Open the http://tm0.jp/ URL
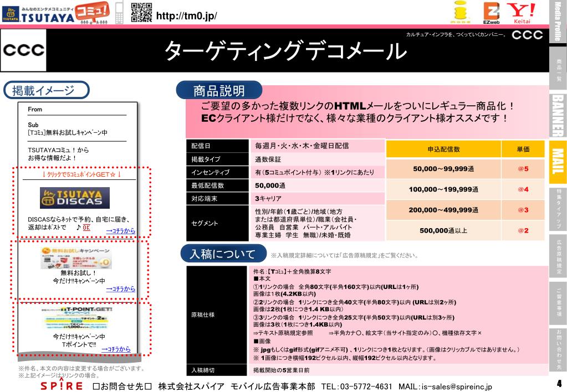The height and width of the screenshot is (392, 567). [186, 16]
